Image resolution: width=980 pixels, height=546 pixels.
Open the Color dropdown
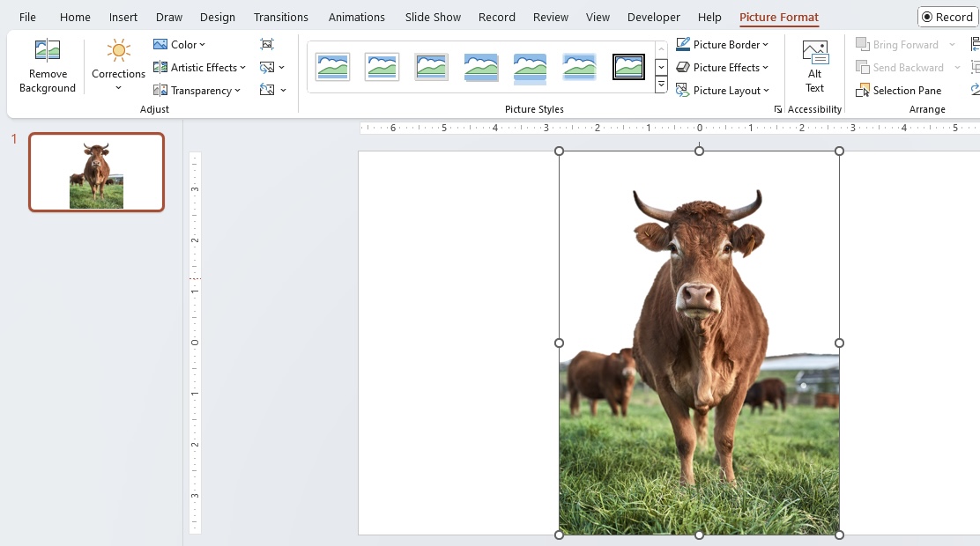pyautogui.click(x=180, y=44)
